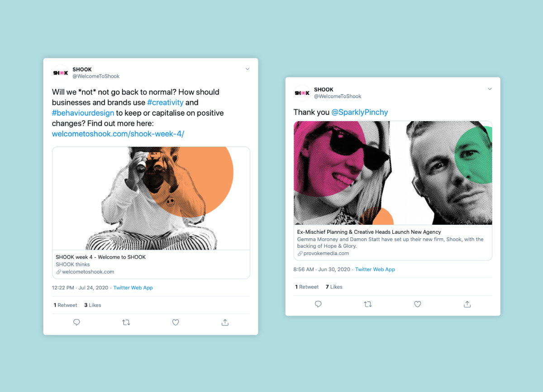
Task: Open the #behaviourdesign hashtag
Action: pos(83,113)
